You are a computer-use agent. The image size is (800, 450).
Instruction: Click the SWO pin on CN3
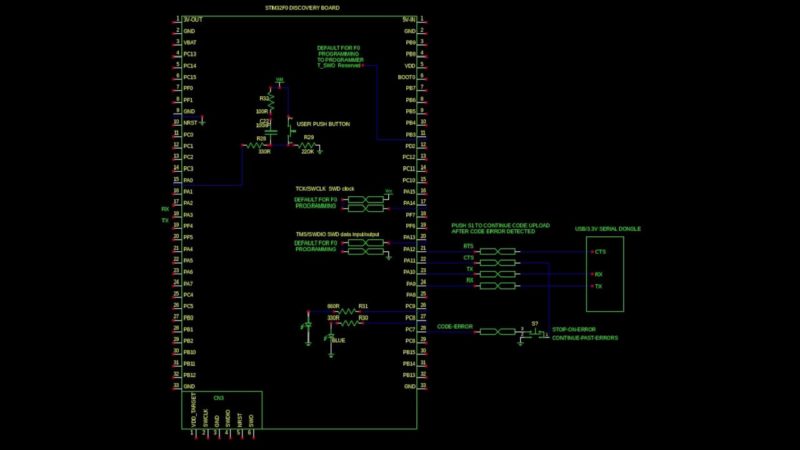[x=251, y=420]
